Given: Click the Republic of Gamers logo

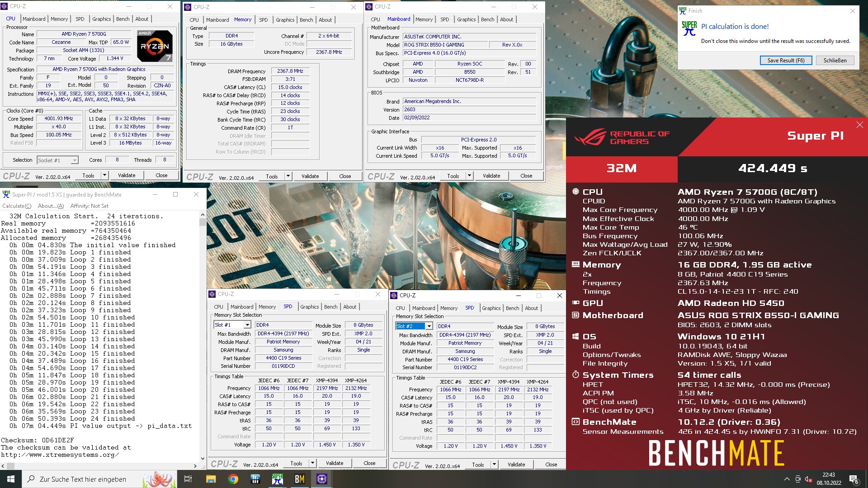Looking at the screenshot, I should 622,137.
